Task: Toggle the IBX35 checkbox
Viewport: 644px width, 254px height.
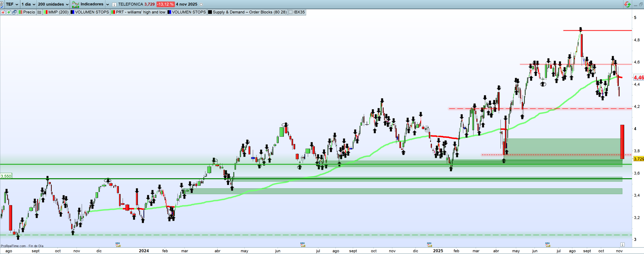Action: pos(291,12)
